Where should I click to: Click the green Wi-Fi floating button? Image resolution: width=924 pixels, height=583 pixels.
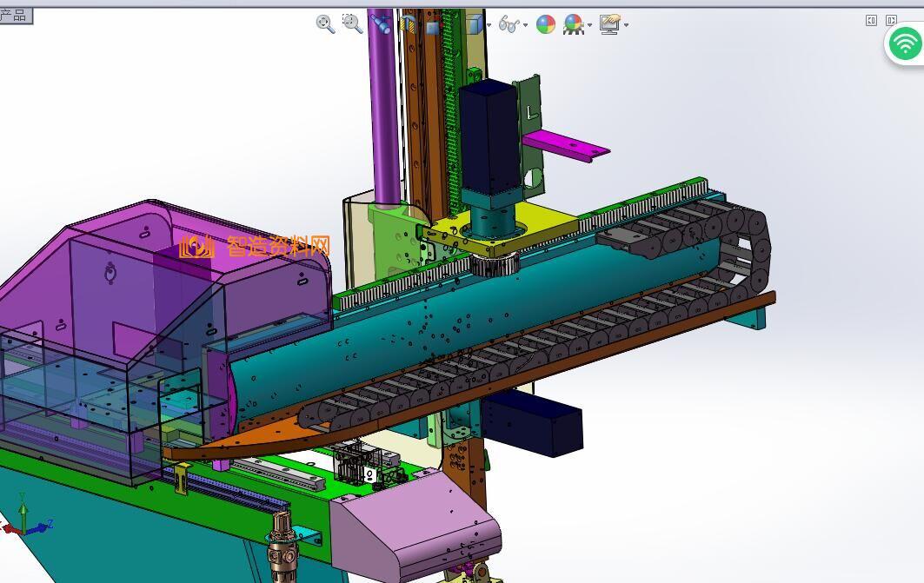click(x=905, y=43)
